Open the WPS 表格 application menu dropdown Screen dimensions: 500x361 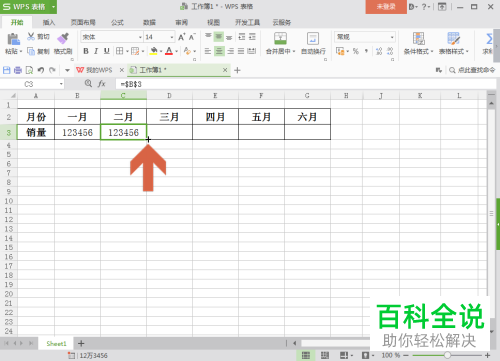[x=53, y=7]
